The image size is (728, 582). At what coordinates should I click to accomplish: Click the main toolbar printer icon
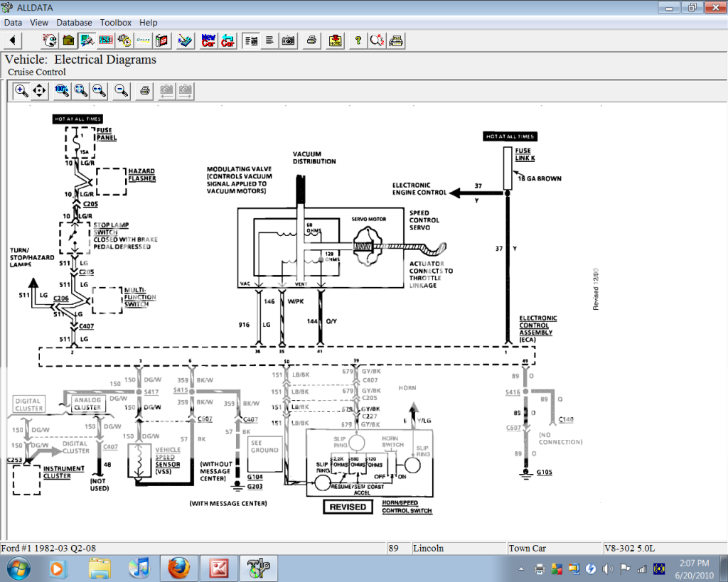311,41
